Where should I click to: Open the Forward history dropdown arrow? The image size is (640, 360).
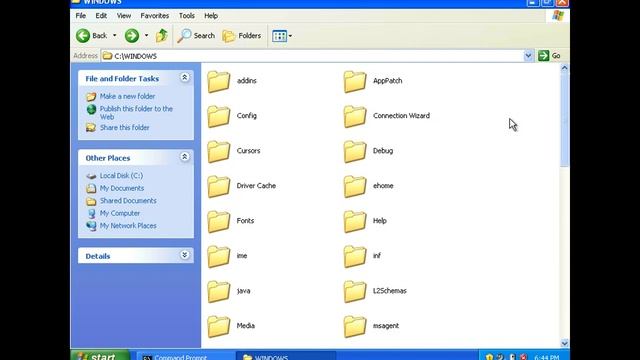146,36
